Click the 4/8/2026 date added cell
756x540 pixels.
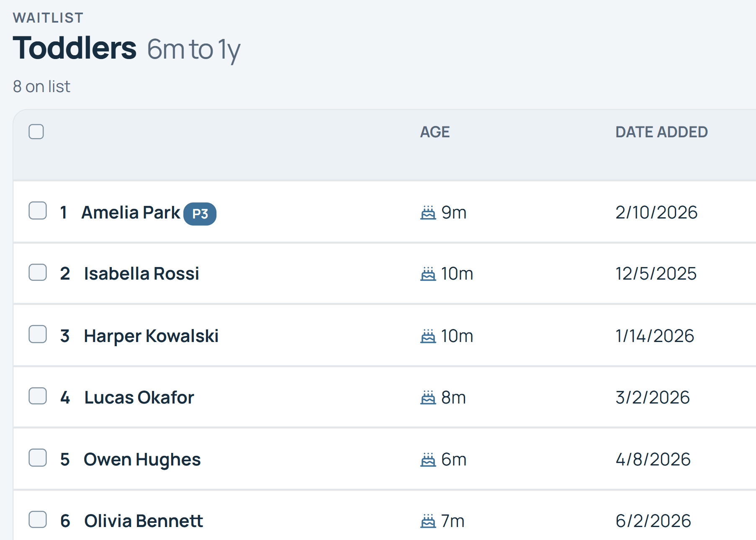pos(653,460)
